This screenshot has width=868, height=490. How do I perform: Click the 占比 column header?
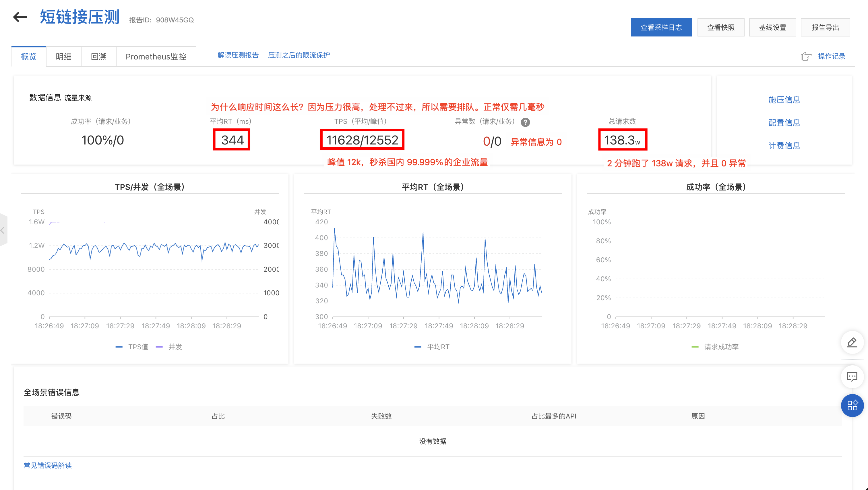tap(218, 416)
